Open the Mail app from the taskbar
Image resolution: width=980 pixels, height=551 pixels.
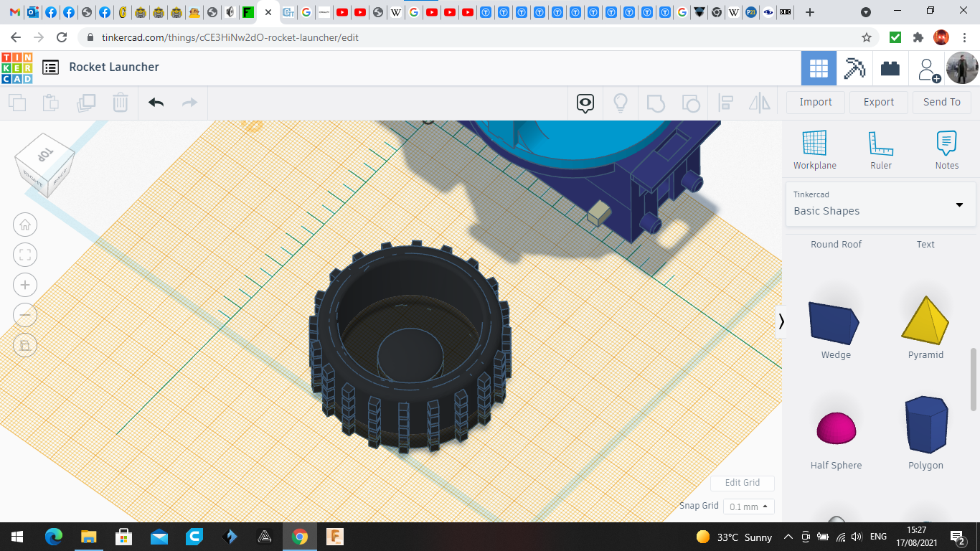coord(159,537)
